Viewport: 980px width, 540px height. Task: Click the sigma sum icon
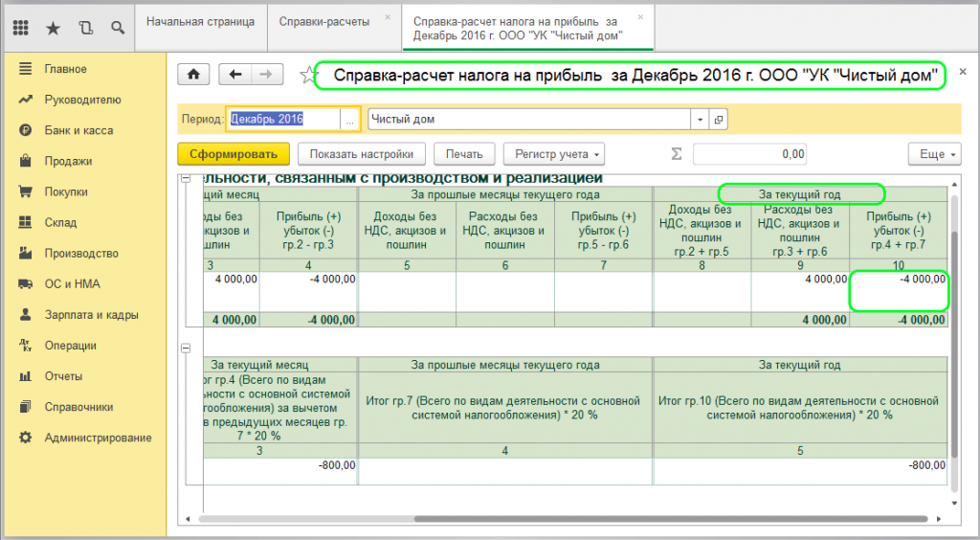tap(677, 154)
